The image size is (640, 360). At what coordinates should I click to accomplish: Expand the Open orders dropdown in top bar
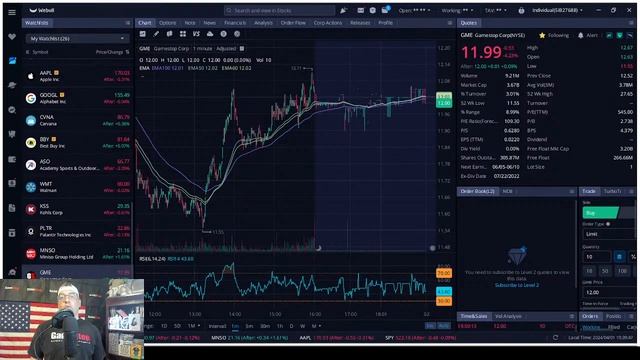[414, 10]
